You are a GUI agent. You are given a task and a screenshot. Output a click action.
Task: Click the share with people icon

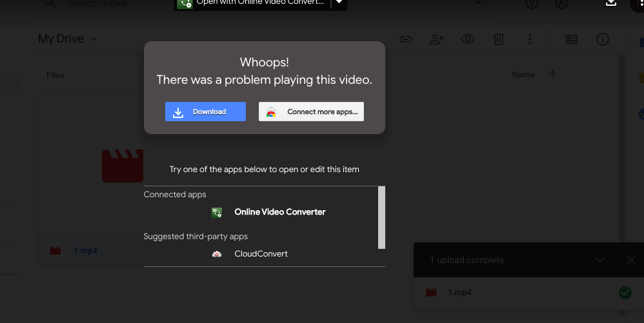437,39
